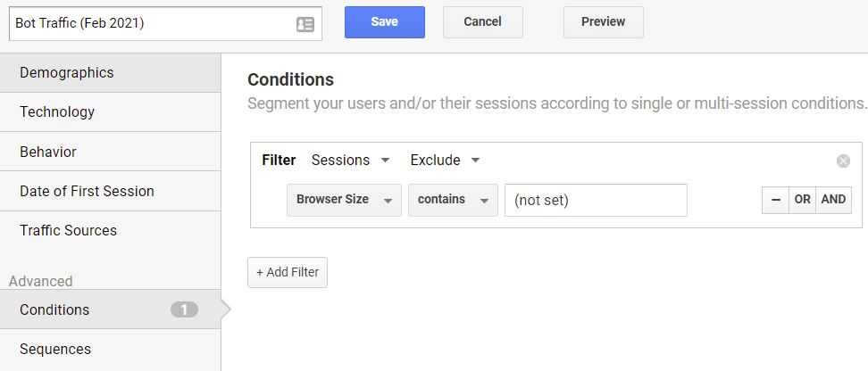Remove the filter with the circled X icon
Viewport: 868px width, 371px height.
click(x=843, y=161)
